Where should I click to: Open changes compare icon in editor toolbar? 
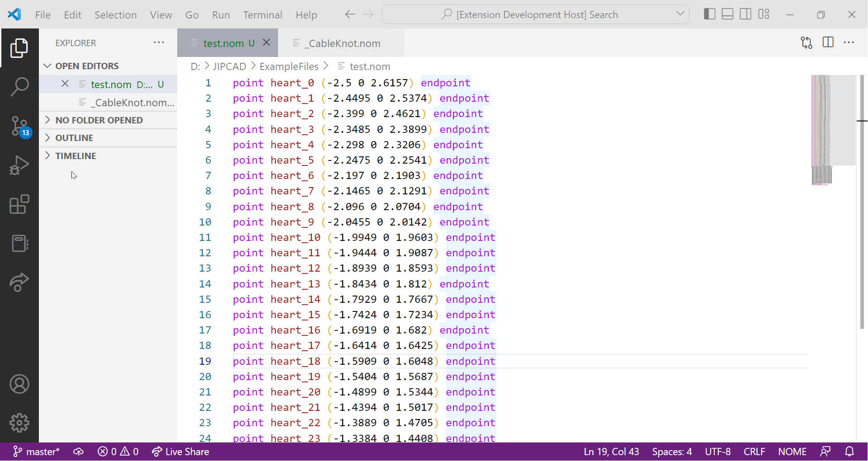coord(807,42)
